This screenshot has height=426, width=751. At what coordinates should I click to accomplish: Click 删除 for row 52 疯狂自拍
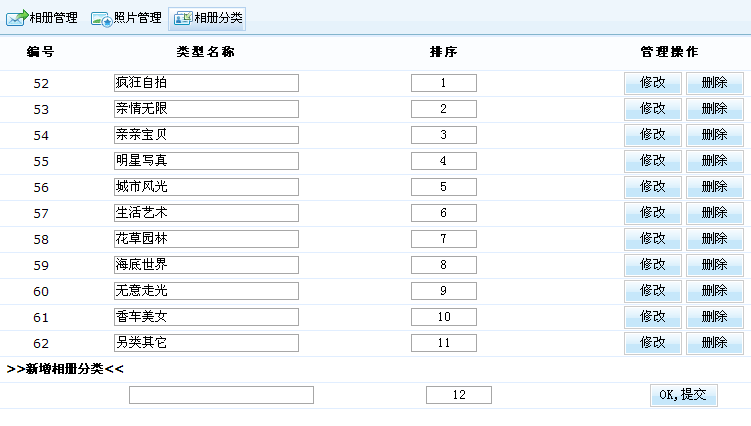[715, 83]
